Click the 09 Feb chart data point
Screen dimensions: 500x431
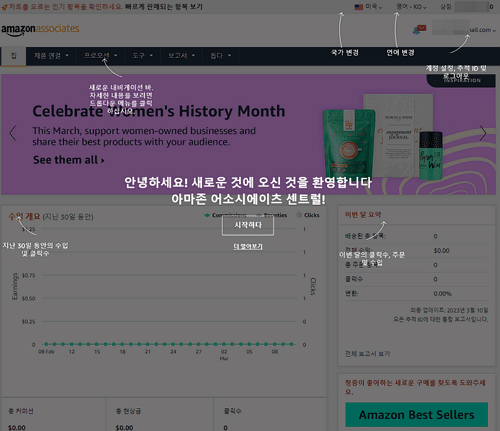[46, 344]
